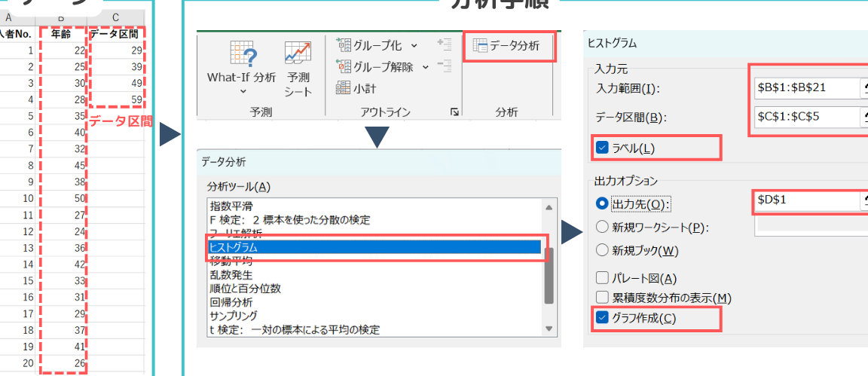Toggle the グラフ作成(C) checkbox
Screen dimensions: 868x376
(x=602, y=318)
